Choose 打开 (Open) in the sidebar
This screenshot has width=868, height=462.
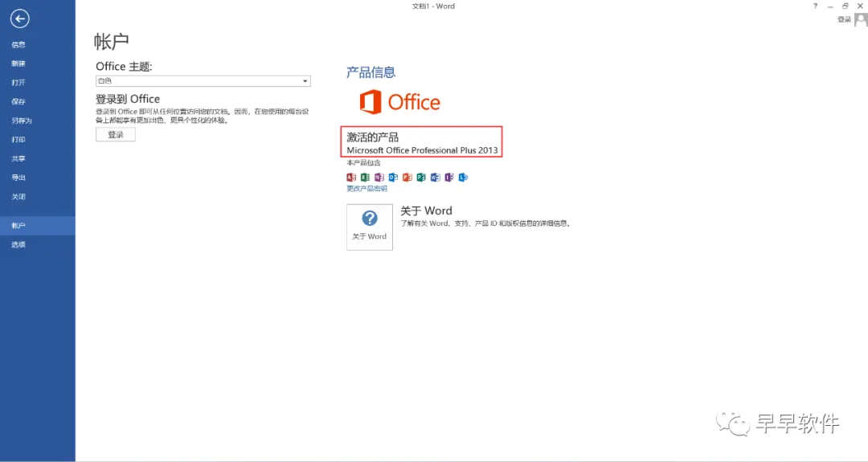pyautogui.click(x=38, y=83)
